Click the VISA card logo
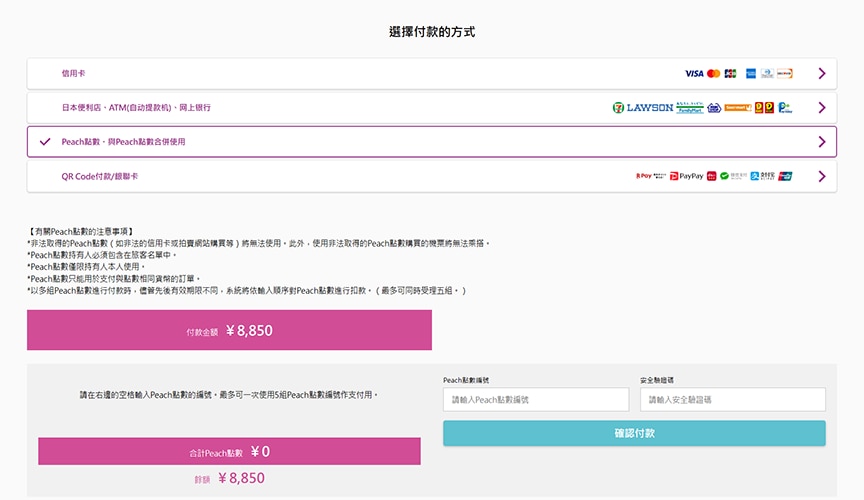 pos(694,73)
